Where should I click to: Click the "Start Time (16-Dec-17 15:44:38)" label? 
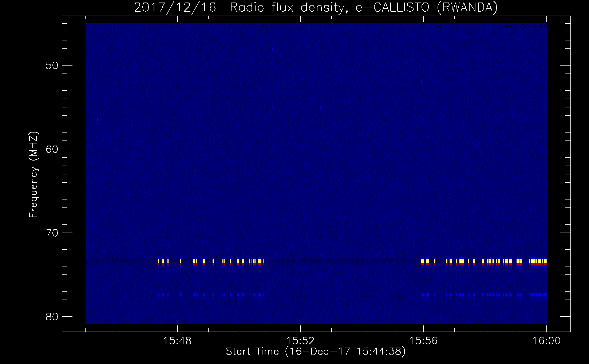(x=316, y=352)
